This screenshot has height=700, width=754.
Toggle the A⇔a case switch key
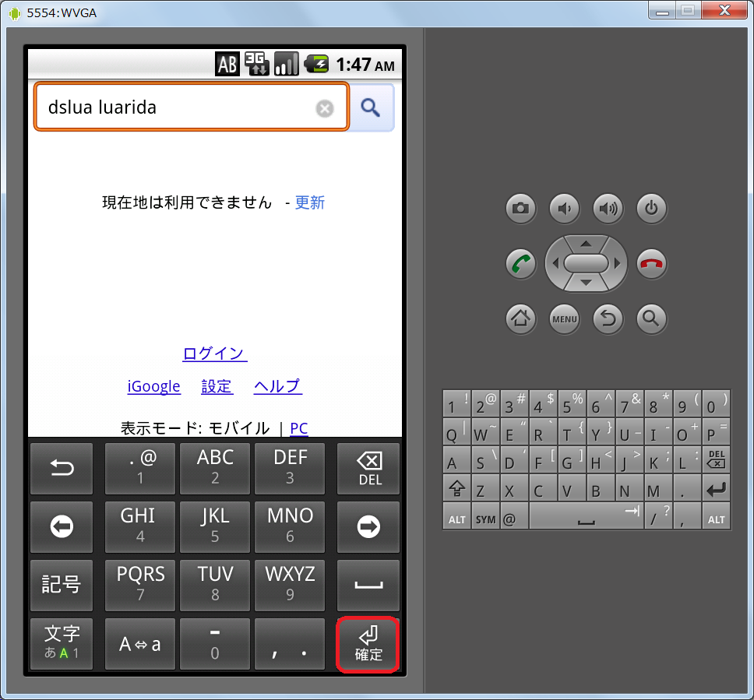tap(140, 644)
